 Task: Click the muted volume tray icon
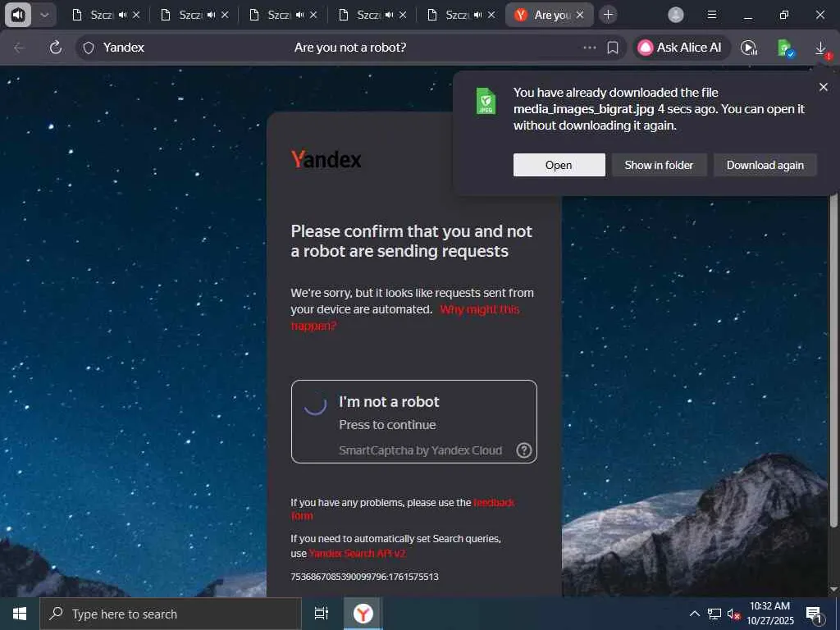(733, 614)
